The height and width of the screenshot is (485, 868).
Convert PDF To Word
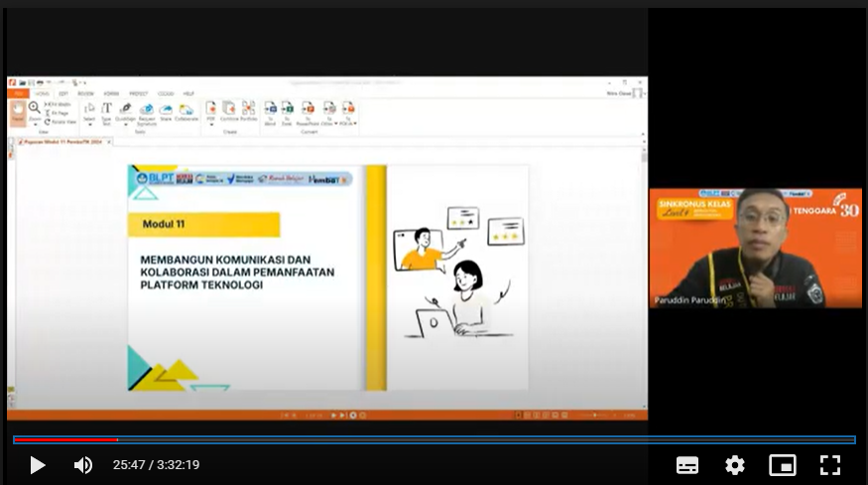[x=270, y=113]
